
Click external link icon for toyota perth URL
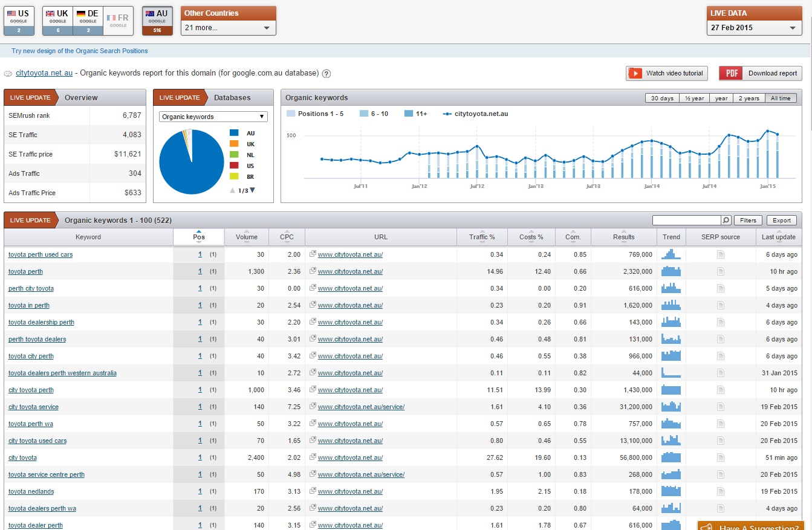tap(313, 271)
